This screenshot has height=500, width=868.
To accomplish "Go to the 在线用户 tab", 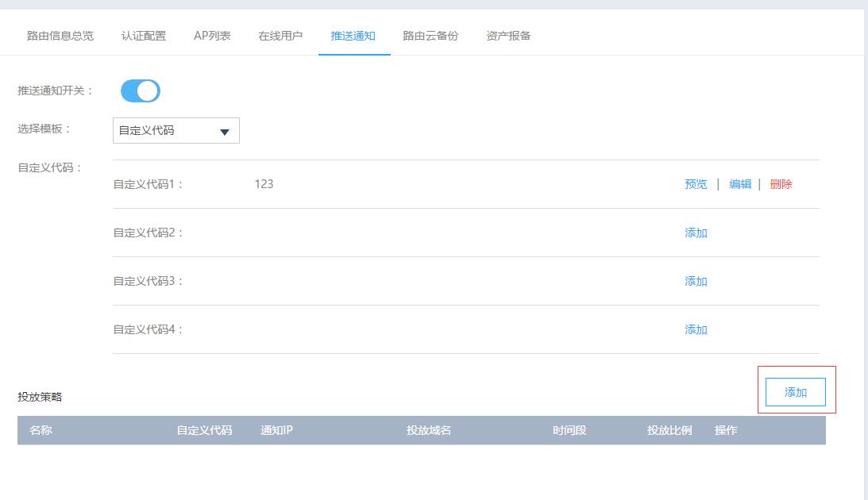I will (x=280, y=36).
